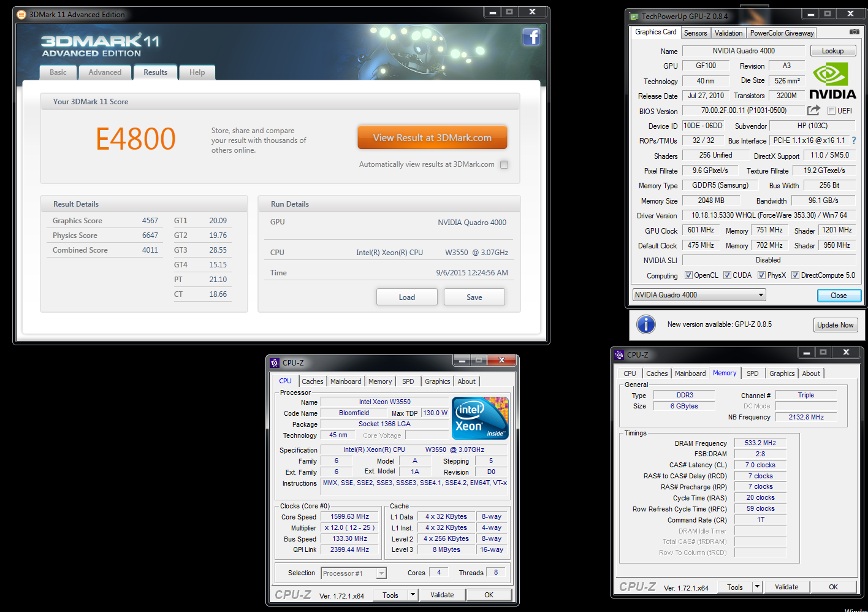Toggle OpenCL checkbox in GPU-Z
The height and width of the screenshot is (612, 868).
click(688, 275)
